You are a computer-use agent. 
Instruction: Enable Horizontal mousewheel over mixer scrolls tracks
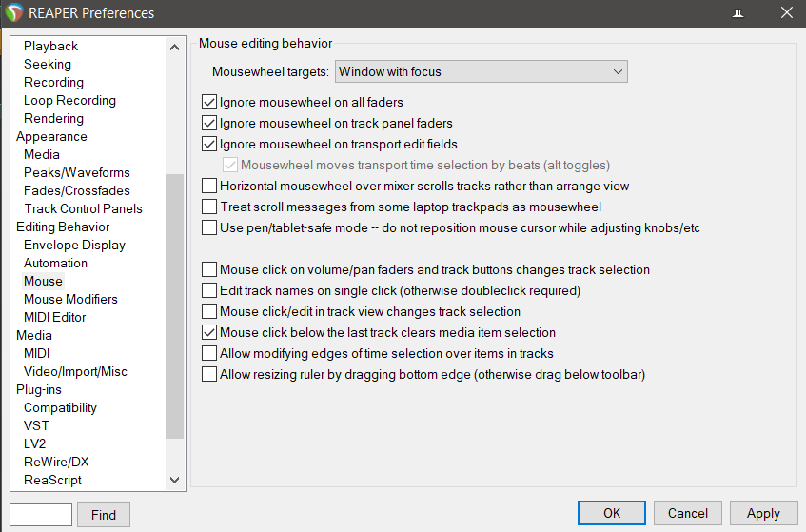[x=209, y=187]
